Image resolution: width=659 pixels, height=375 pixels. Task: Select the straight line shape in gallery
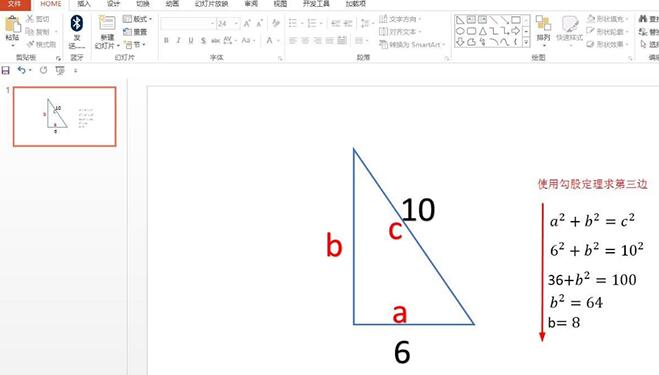point(493,20)
